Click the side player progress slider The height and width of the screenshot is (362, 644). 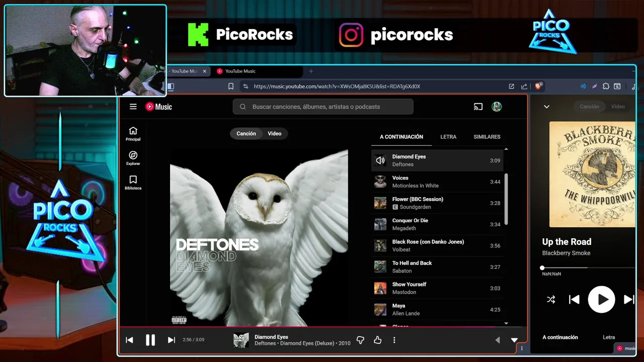[x=589, y=268]
